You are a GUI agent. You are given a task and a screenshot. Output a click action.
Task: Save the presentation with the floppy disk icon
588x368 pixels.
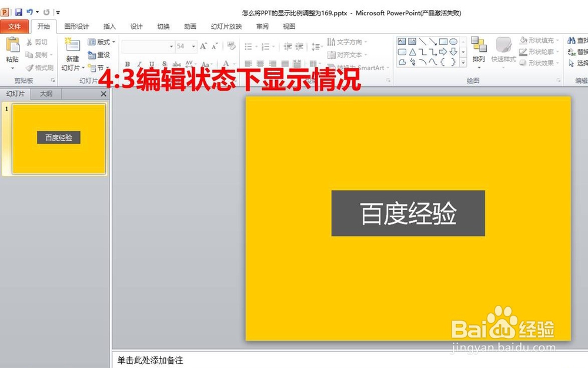point(18,12)
